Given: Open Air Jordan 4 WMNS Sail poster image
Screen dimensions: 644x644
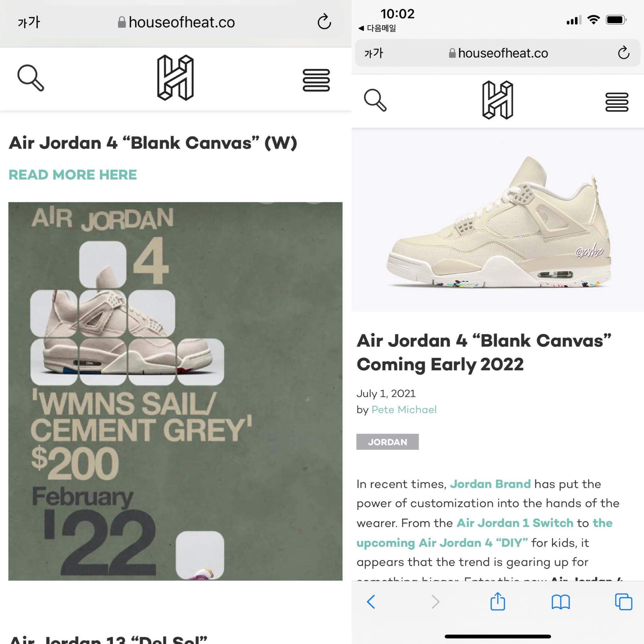Looking at the screenshot, I should point(175,391).
